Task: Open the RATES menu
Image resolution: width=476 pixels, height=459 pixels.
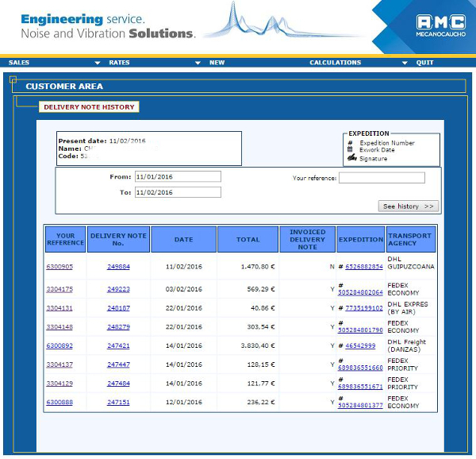Action: [119, 63]
